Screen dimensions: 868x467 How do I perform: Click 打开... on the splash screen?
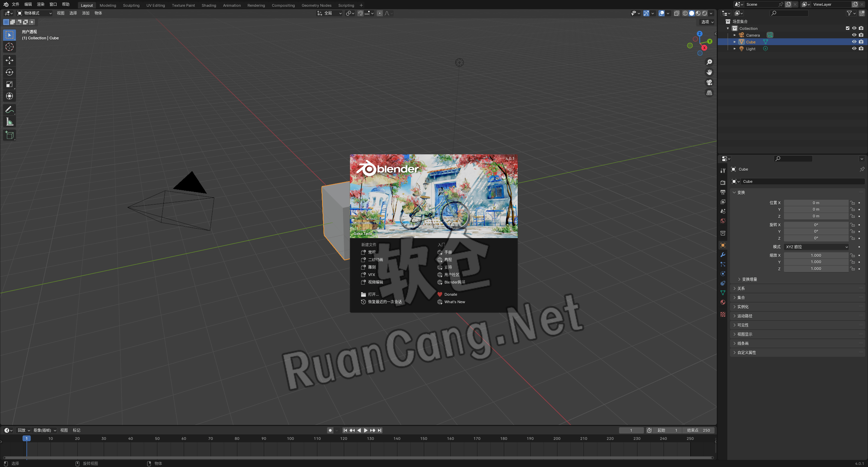tap(373, 294)
